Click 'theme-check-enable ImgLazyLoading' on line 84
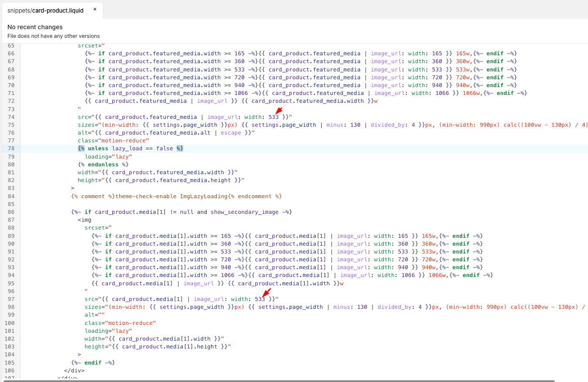The width and height of the screenshot is (588, 382). coord(171,196)
